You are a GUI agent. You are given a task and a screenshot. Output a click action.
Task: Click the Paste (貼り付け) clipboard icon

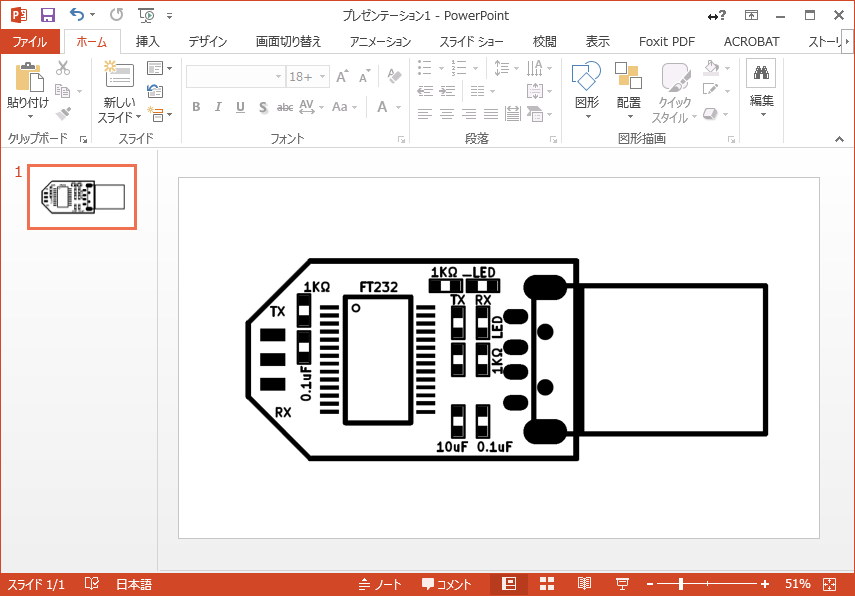coord(29,77)
